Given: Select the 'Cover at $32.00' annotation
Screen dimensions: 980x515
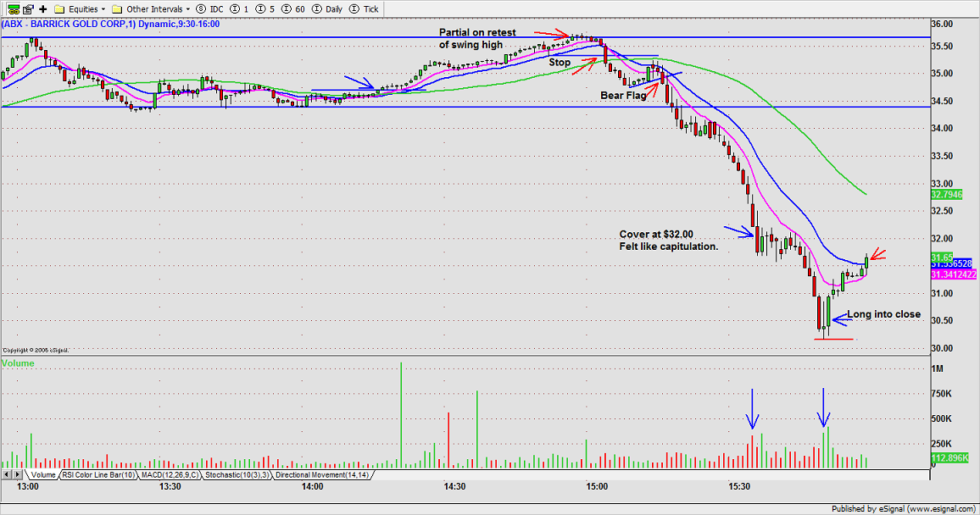Looking at the screenshot, I should (656, 235).
